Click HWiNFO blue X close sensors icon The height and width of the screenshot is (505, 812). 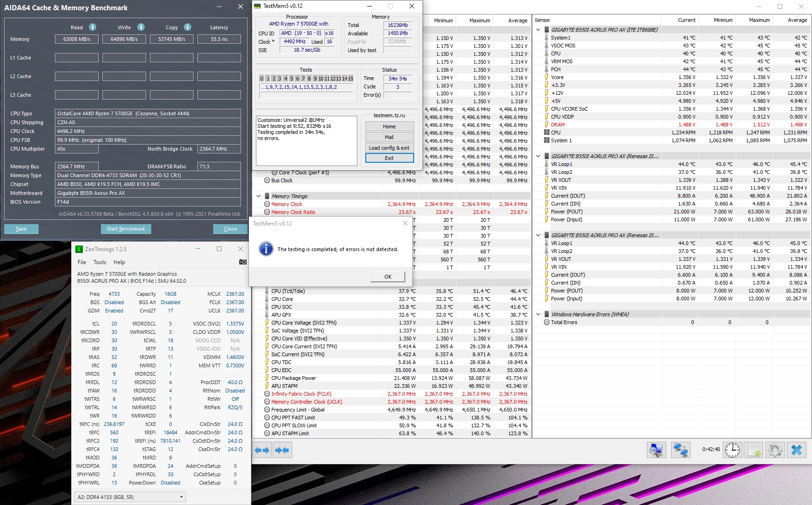797,450
